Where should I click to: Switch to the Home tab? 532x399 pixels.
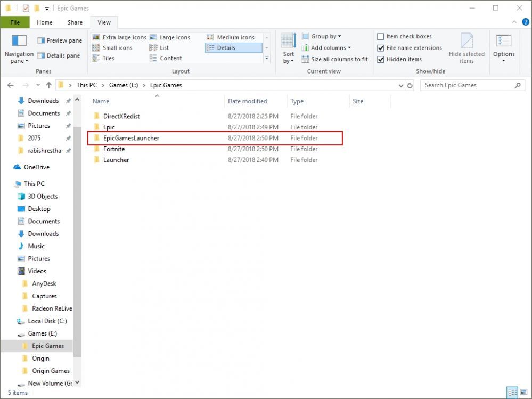coord(44,22)
